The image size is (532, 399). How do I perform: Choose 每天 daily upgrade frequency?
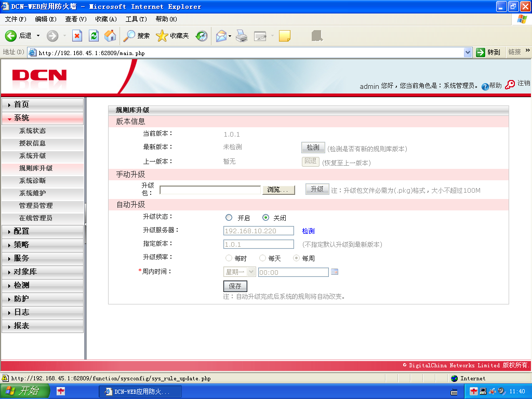(x=262, y=258)
